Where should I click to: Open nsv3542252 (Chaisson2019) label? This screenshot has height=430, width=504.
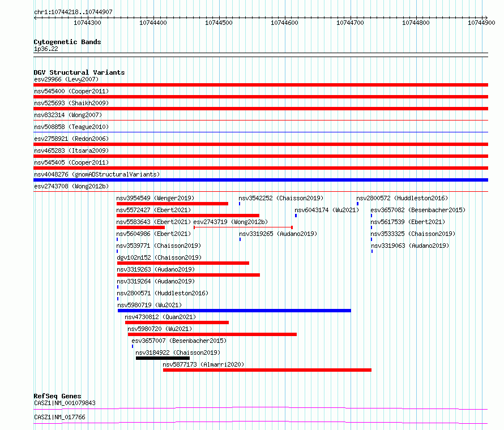click(x=281, y=198)
